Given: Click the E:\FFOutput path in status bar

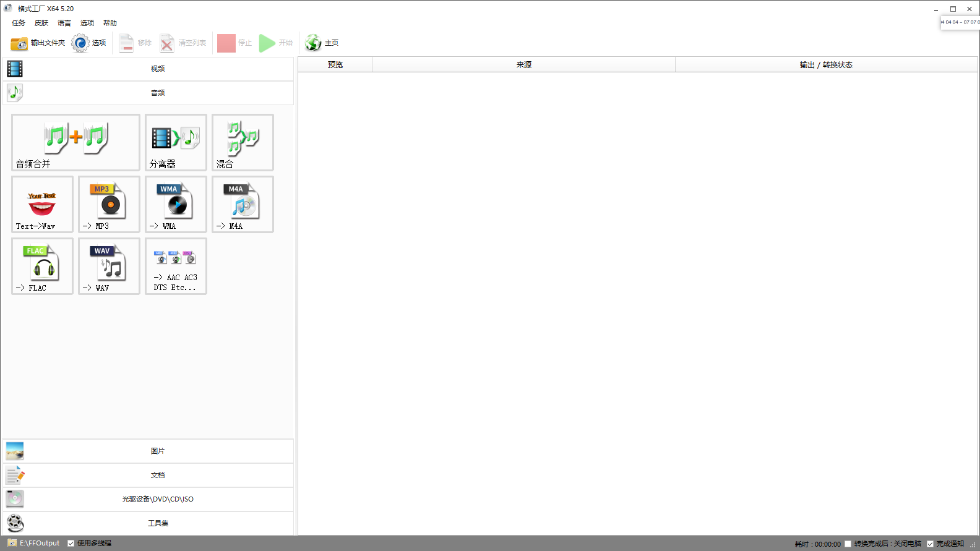Looking at the screenshot, I should point(40,543).
